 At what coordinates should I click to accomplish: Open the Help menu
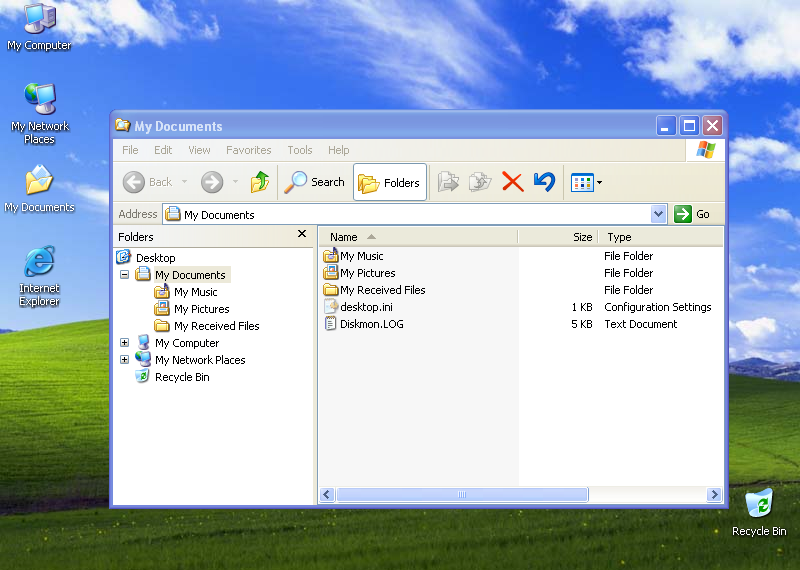coord(338,150)
